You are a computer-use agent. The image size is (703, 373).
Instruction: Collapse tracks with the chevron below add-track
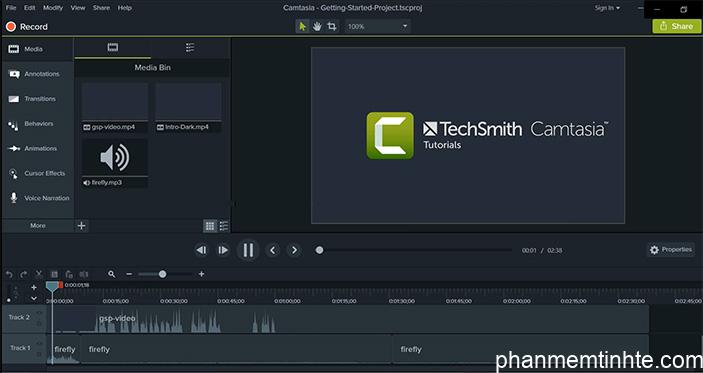tap(34, 298)
